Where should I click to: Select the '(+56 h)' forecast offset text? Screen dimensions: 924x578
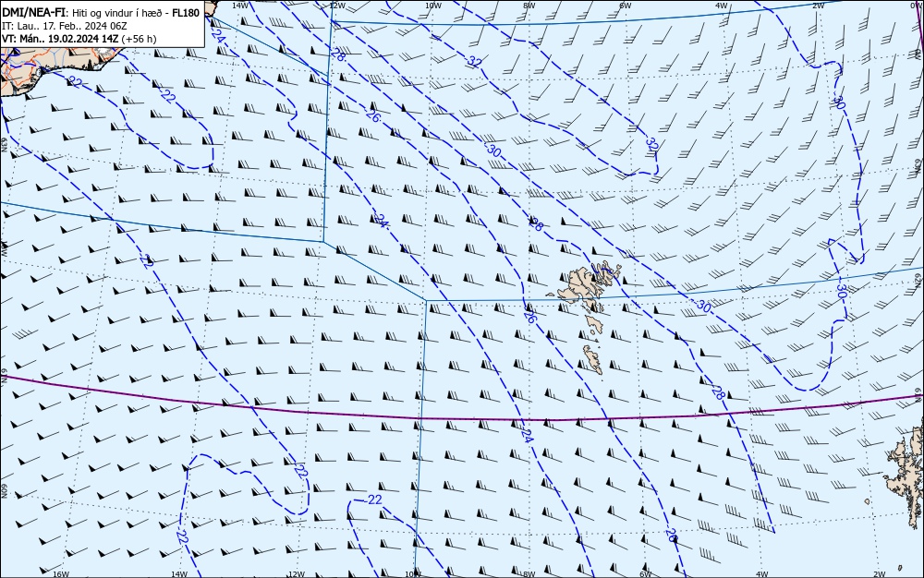[x=140, y=39]
